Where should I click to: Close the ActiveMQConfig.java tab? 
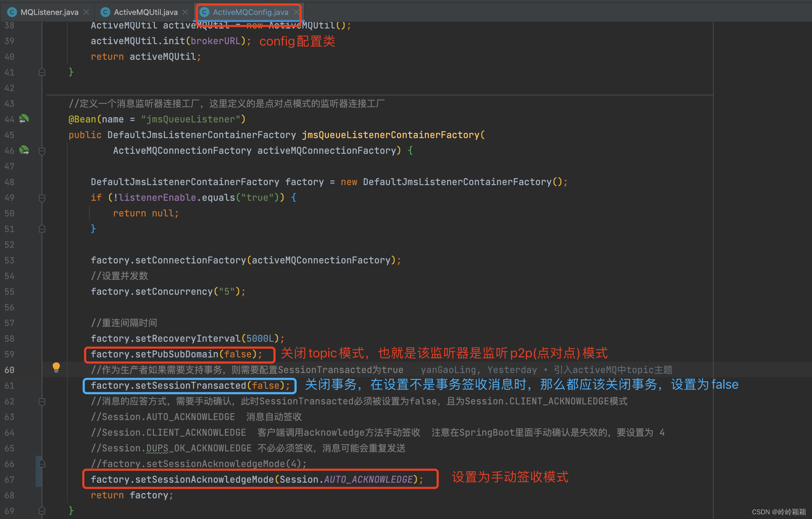pyautogui.click(x=296, y=12)
